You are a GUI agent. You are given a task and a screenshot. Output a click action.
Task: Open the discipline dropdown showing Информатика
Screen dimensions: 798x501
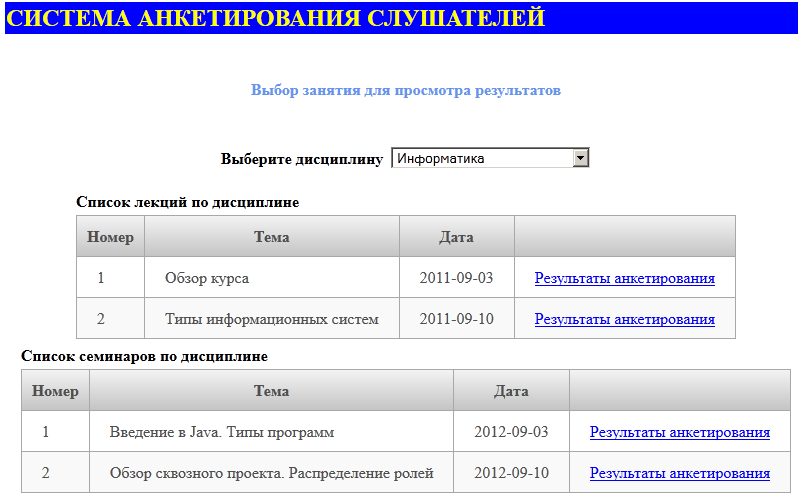[490, 158]
